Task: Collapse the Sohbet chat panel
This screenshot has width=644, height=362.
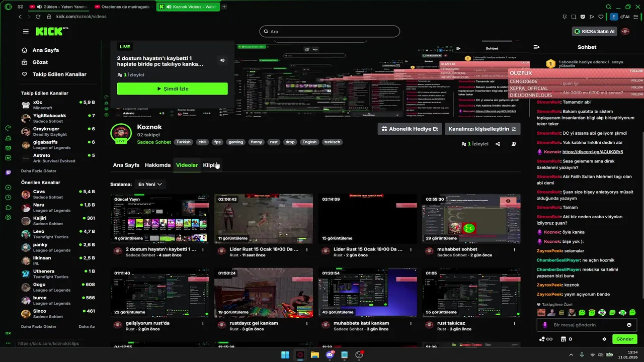Action: [536, 47]
